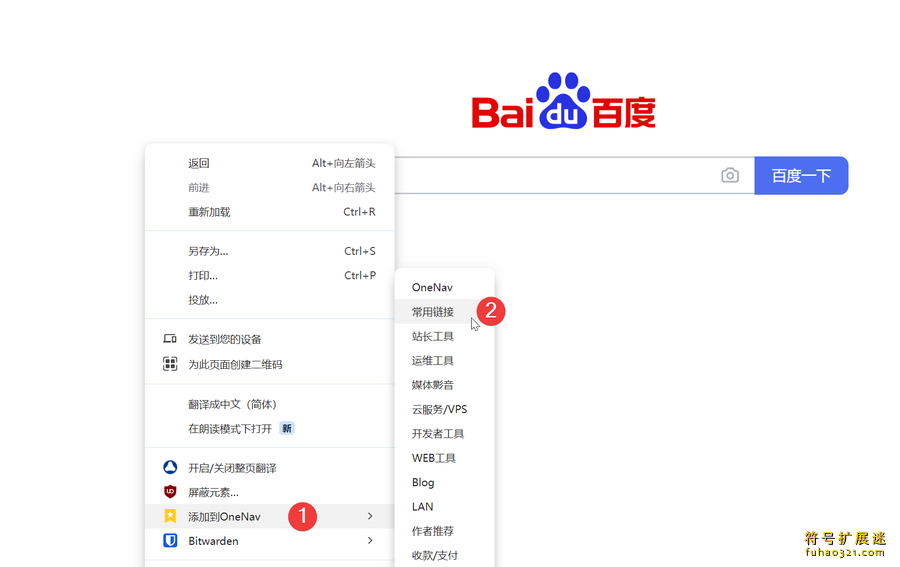Choose WEB工具 in the submenu
The image size is (900, 567).
[x=444, y=458]
